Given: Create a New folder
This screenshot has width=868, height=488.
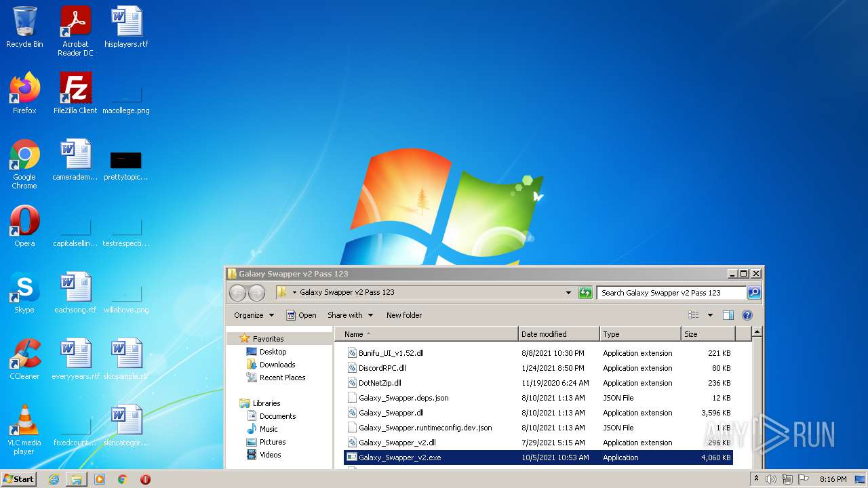Looking at the screenshot, I should click(x=404, y=315).
